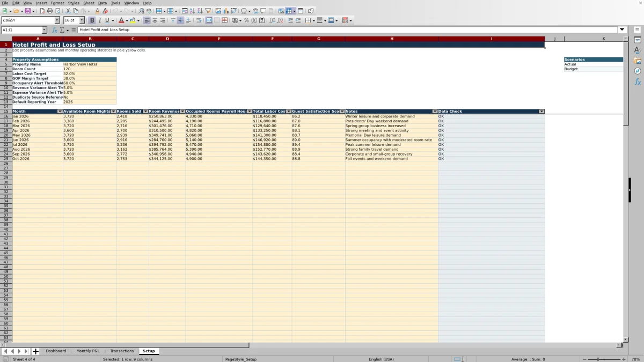Open the Data Check filter dropdown
This screenshot has width=644, height=362.
click(541, 112)
